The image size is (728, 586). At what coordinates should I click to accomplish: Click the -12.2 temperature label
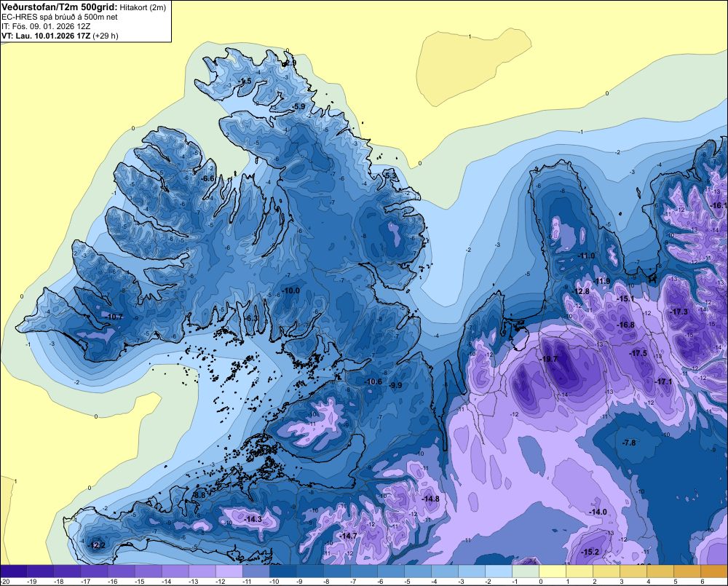(x=97, y=545)
